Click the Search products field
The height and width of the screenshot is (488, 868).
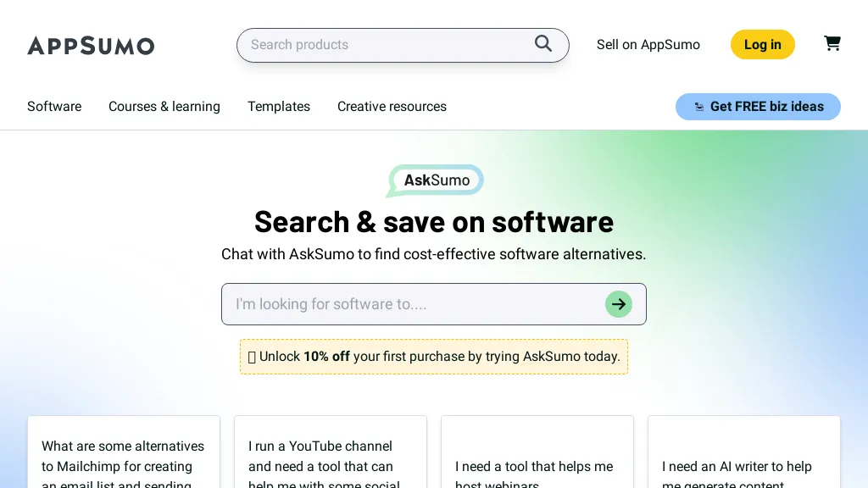pos(381,45)
